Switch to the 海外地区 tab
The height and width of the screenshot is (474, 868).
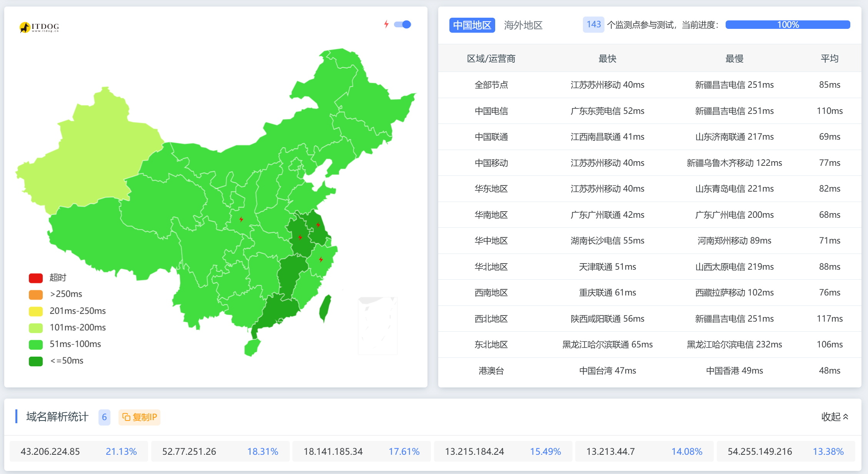pos(523,25)
